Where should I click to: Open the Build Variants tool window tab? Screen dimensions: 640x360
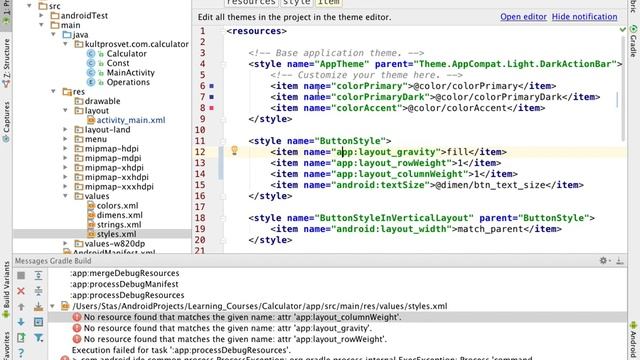click(x=6, y=290)
